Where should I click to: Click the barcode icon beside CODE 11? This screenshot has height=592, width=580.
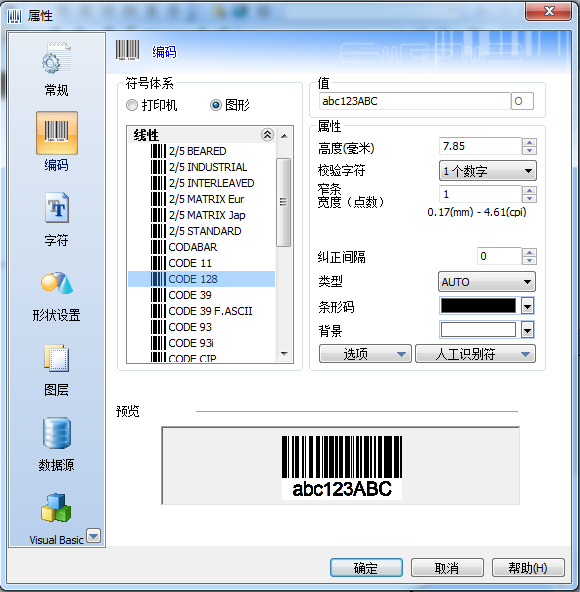(158, 263)
